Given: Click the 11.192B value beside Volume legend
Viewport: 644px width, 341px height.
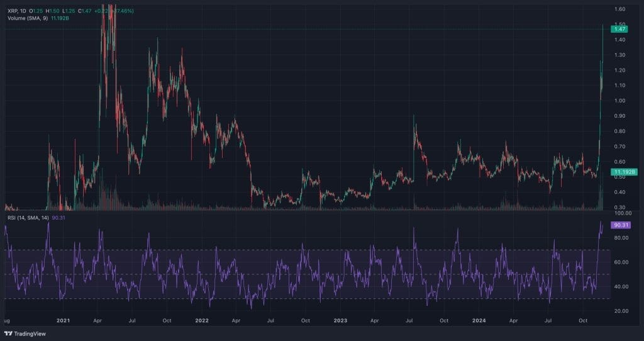Looking at the screenshot, I should tap(60, 18).
